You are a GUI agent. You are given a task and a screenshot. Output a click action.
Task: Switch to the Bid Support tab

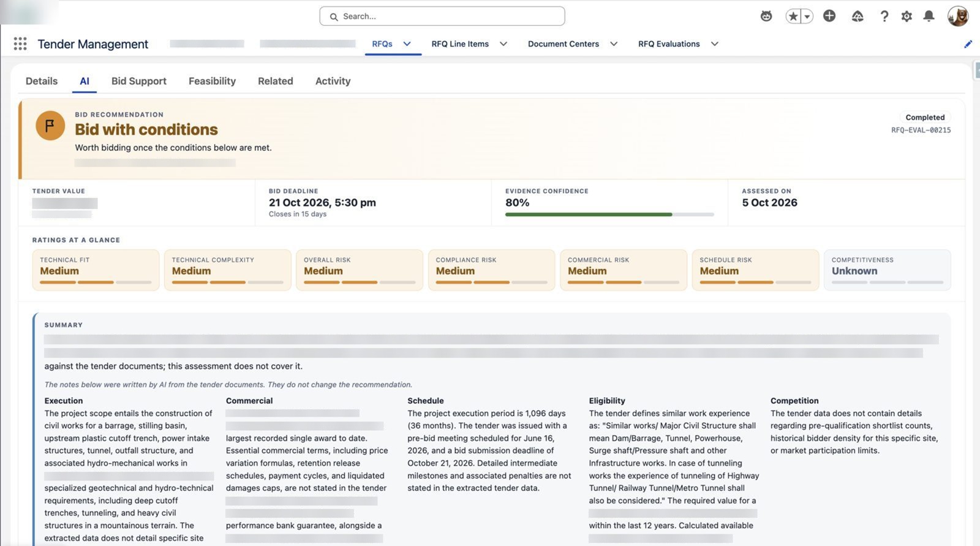pos(139,81)
